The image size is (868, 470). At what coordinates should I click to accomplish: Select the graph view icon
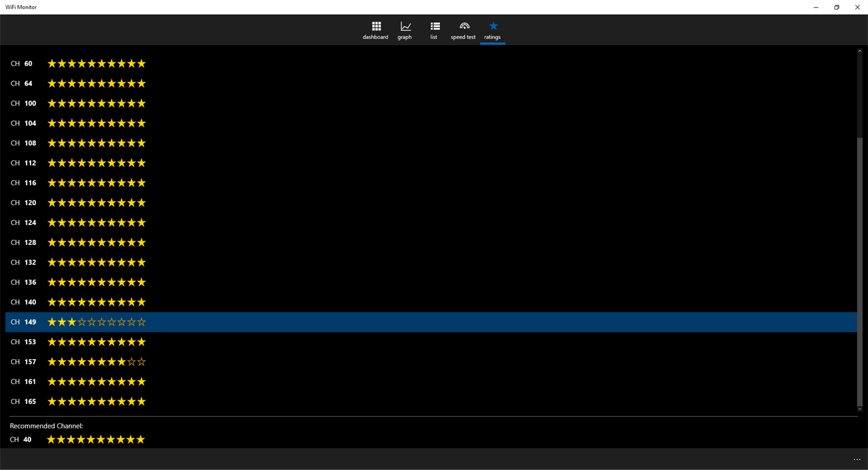pyautogui.click(x=405, y=27)
